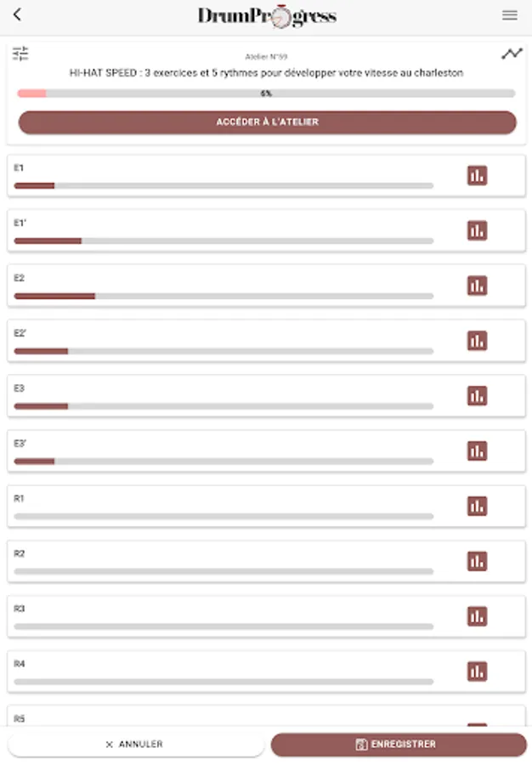Click the DrumProgress logo
This screenshot has height=765, width=532.
coord(267,15)
